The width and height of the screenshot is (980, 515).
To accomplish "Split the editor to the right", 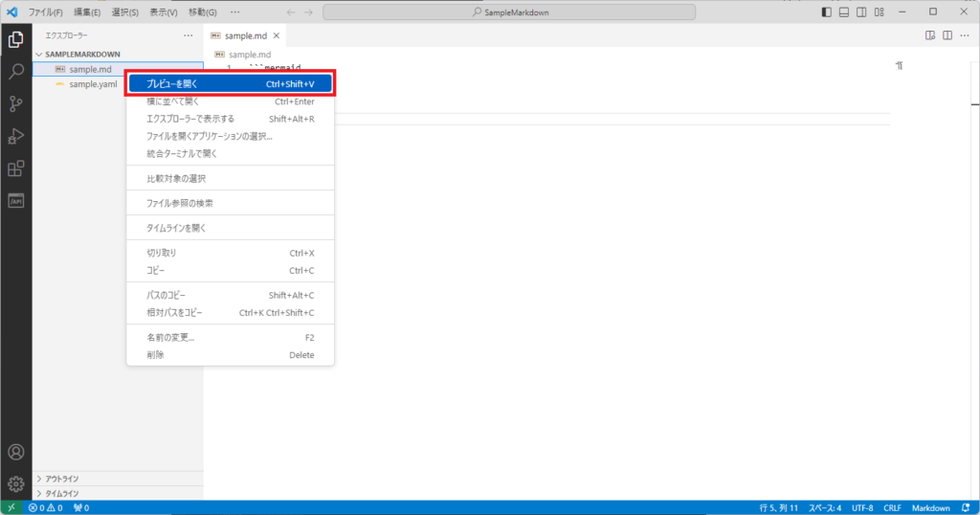I will pos(947,35).
